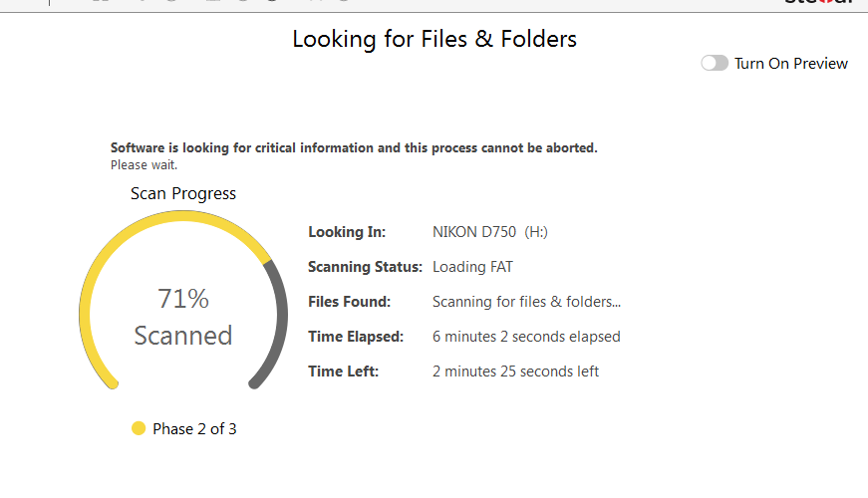Click the yellow Phase 2 of 3 indicator dot
This screenshot has width=868, height=498.
(139, 428)
